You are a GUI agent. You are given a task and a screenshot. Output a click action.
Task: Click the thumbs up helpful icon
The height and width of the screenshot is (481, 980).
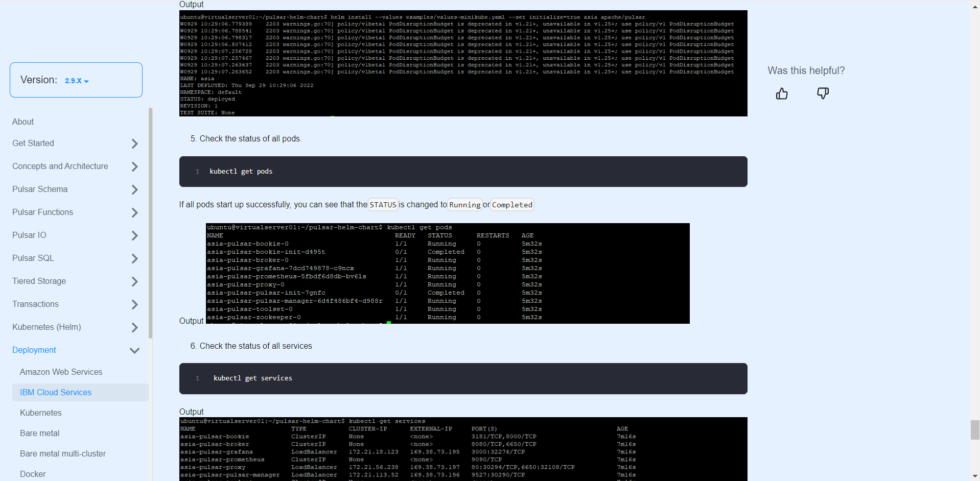[782, 93]
